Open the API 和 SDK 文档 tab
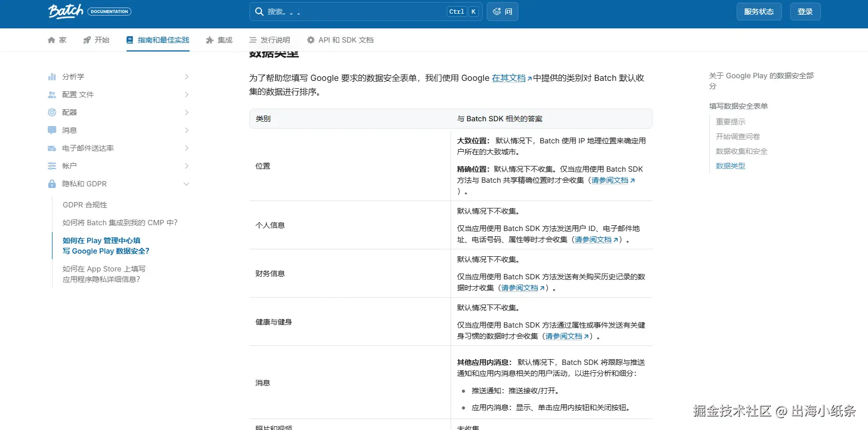This screenshot has width=868, height=430. (x=340, y=40)
